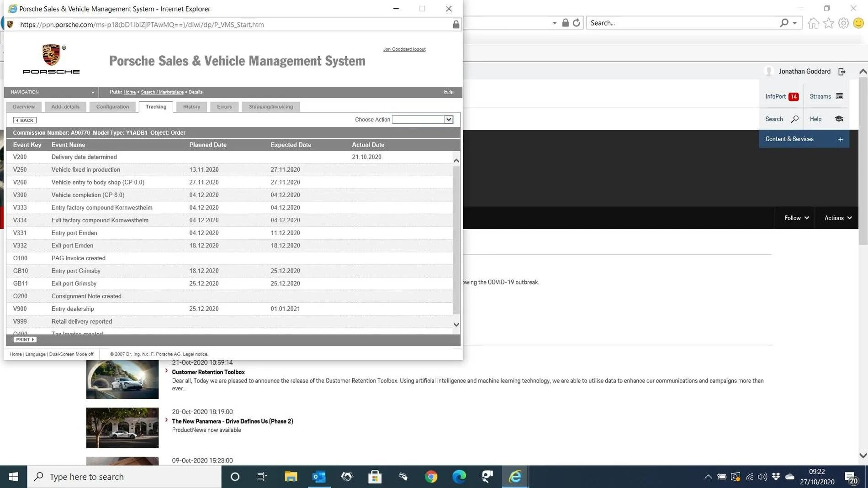868x488 pixels.
Task: Open Task View on taskbar
Action: click(262, 477)
